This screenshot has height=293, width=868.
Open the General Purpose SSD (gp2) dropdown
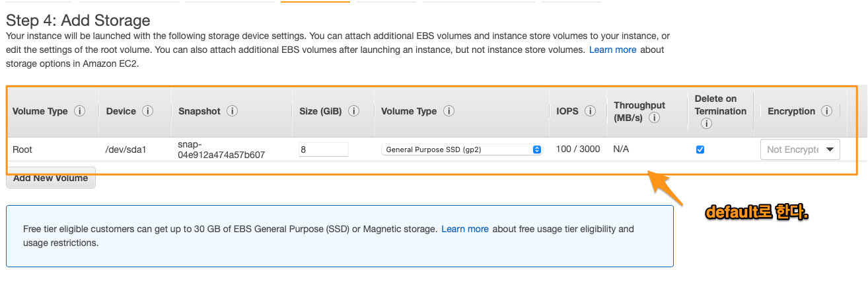[x=461, y=149]
